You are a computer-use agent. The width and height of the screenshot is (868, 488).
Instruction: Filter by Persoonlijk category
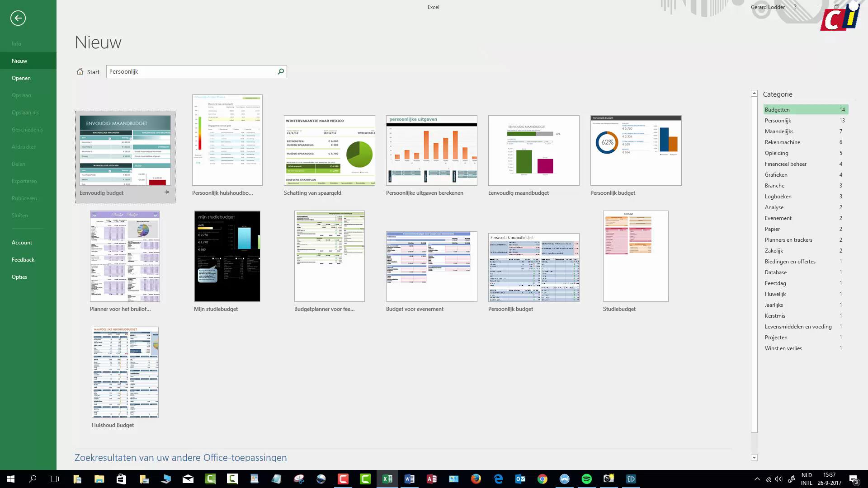point(778,120)
